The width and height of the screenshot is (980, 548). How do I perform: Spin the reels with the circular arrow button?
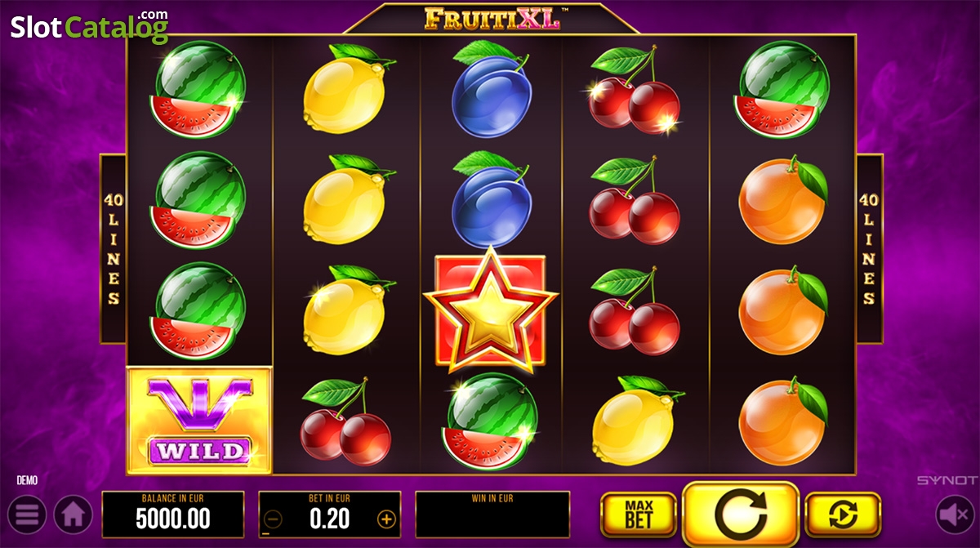click(x=741, y=515)
